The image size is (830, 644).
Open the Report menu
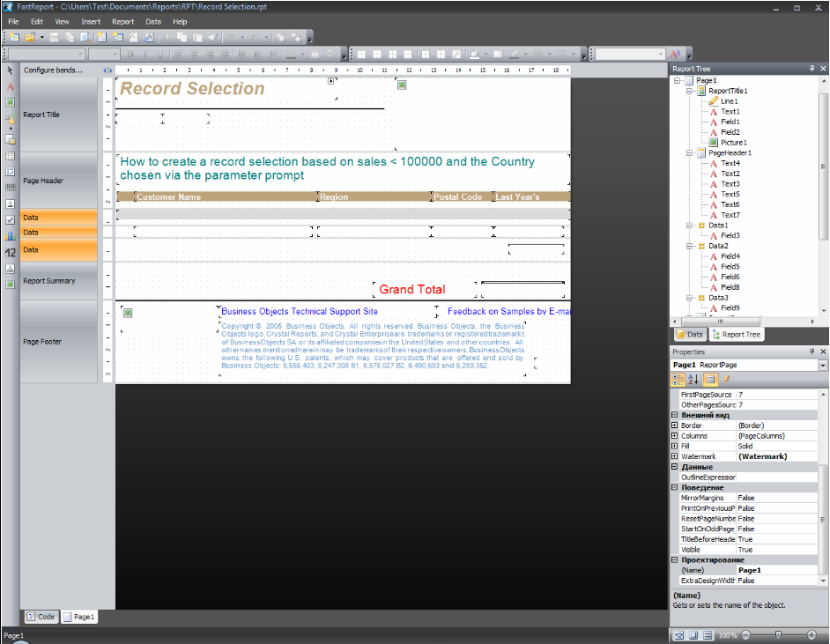tap(123, 21)
